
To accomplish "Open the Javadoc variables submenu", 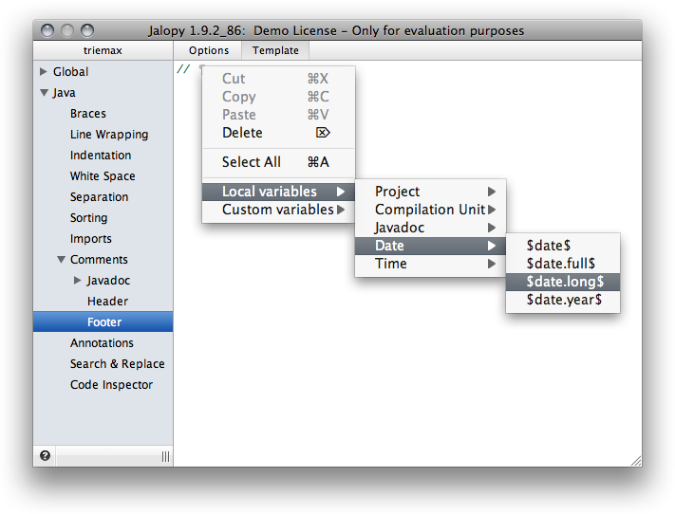I will point(430,228).
